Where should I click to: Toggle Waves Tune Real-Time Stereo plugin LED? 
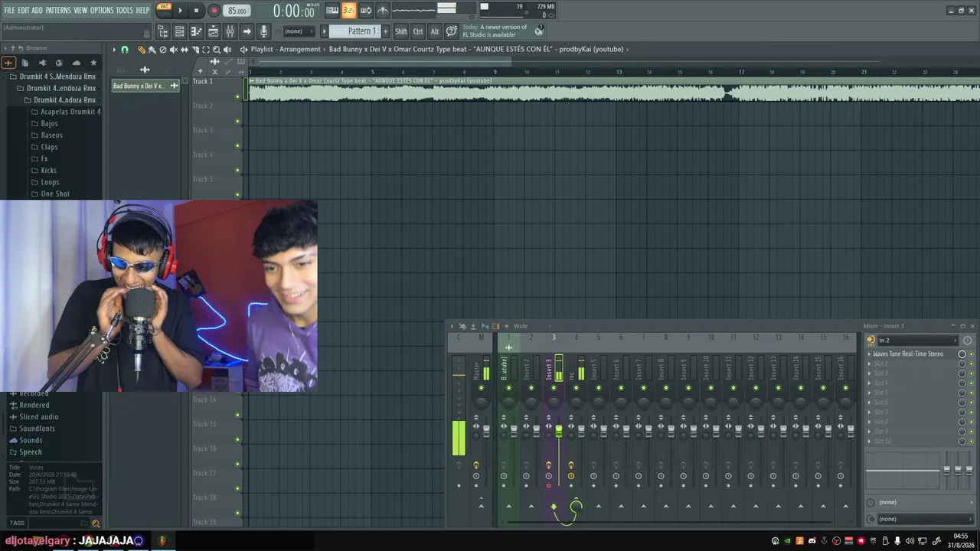[x=972, y=354]
